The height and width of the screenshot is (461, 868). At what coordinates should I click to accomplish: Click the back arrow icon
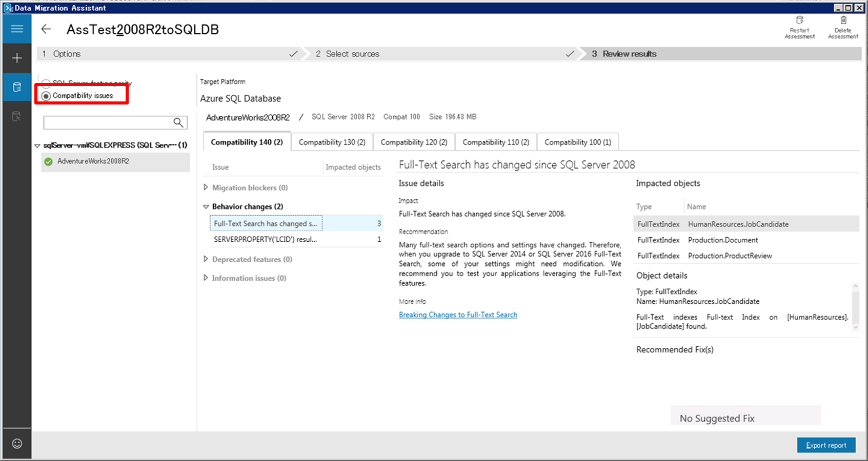coord(46,29)
